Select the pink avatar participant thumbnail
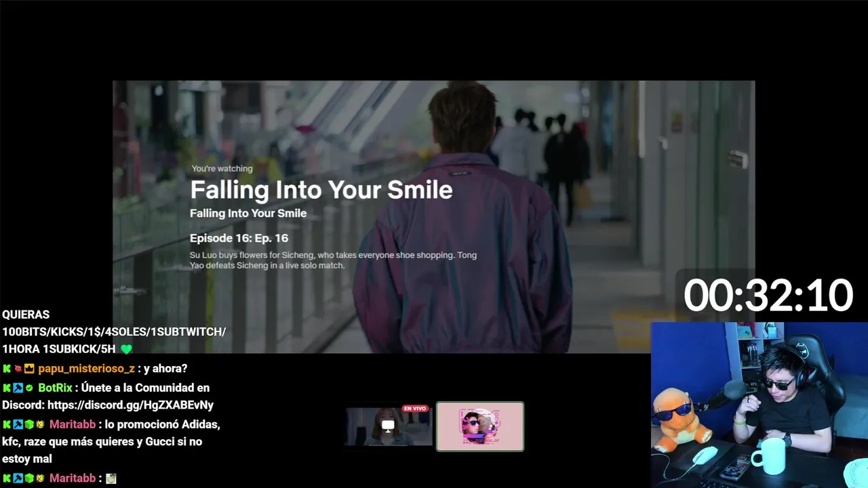868x488 pixels. coord(480,426)
